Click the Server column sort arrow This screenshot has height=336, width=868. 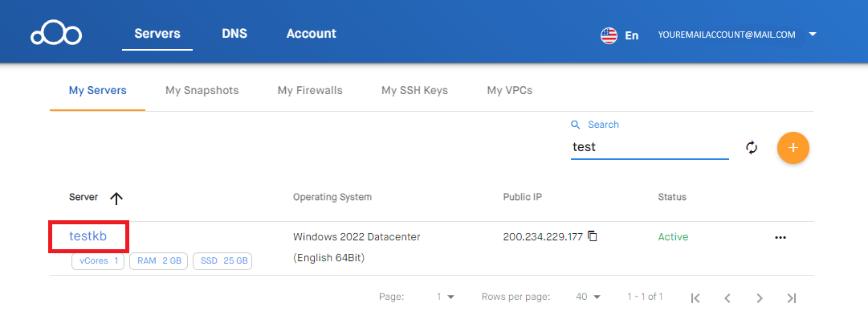point(116,199)
